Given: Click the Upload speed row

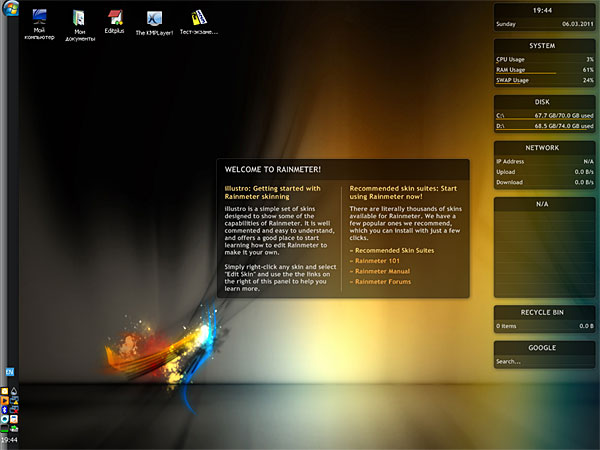Looking at the screenshot, I should [545, 172].
